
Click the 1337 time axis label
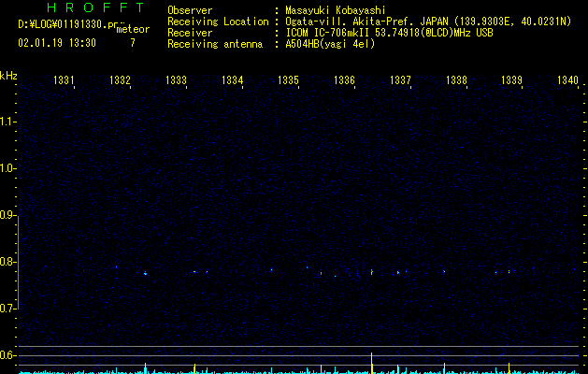(x=400, y=79)
